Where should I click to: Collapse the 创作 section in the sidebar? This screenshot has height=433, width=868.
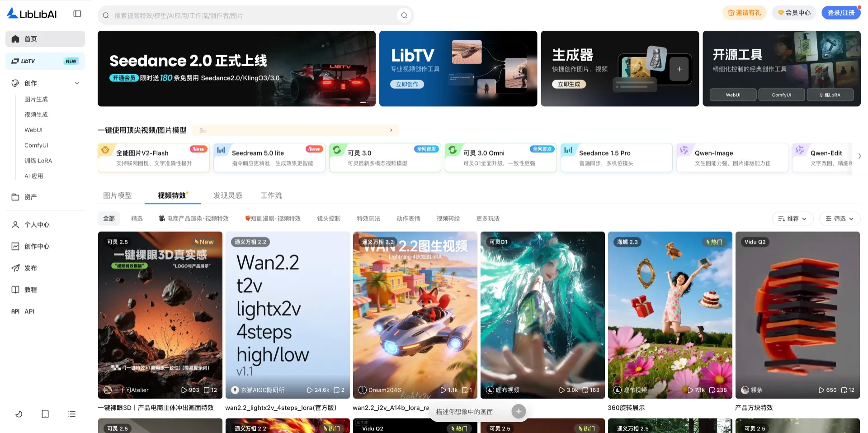(77, 83)
